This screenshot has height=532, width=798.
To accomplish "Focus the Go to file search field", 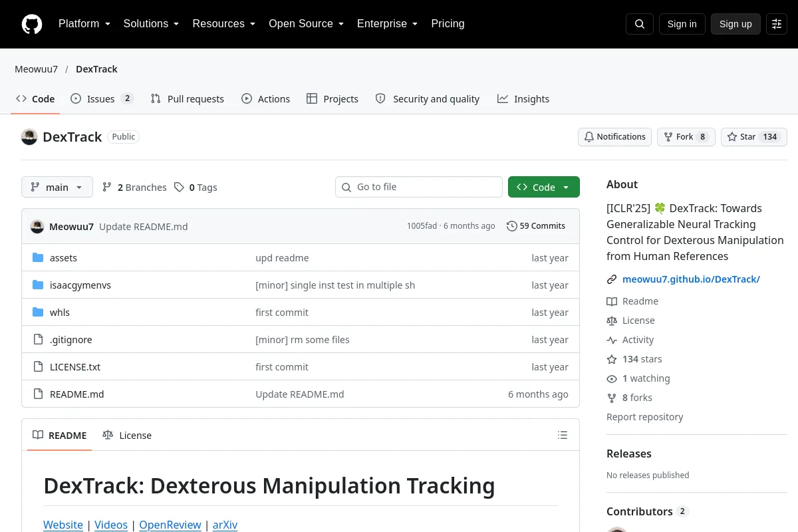I will tap(419, 188).
